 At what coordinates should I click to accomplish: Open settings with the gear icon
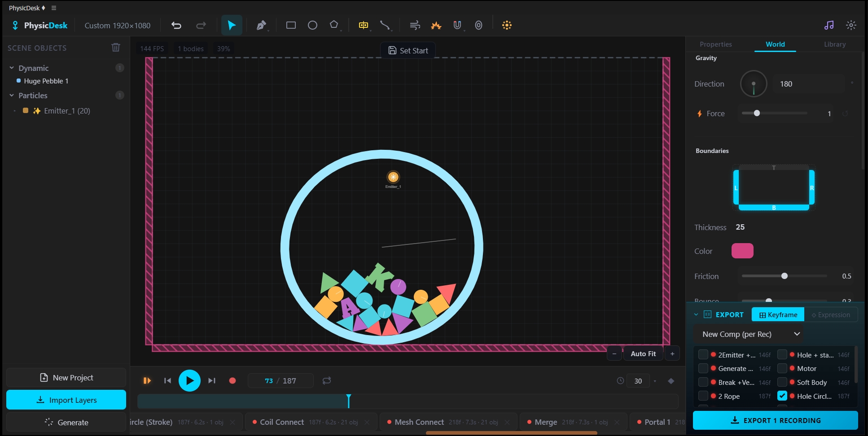(x=851, y=25)
